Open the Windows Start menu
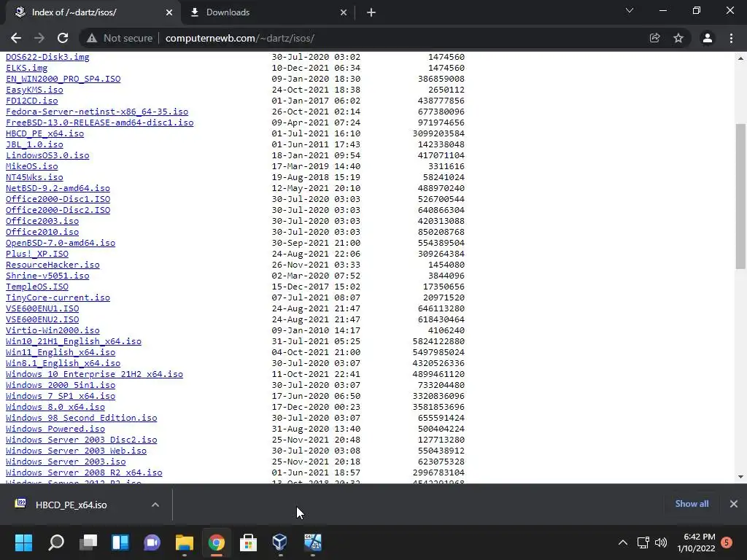Image resolution: width=747 pixels, height=560 pixels. [24, 542]
